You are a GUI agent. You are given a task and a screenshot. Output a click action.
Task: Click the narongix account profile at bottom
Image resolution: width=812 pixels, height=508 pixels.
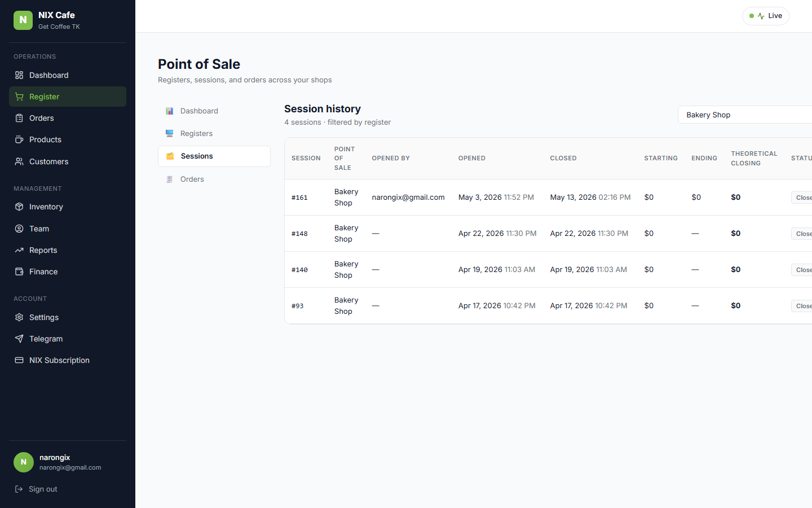(x=68, y=462)
